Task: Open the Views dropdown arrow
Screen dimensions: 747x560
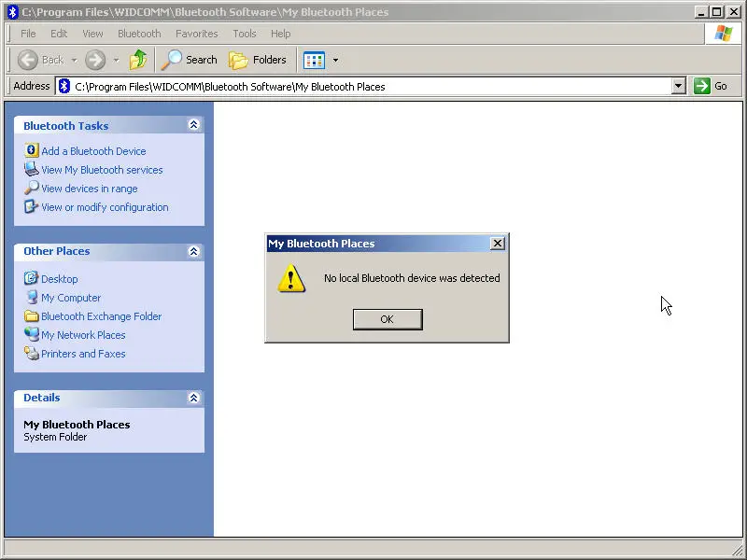Action: (x=335, y=60)
